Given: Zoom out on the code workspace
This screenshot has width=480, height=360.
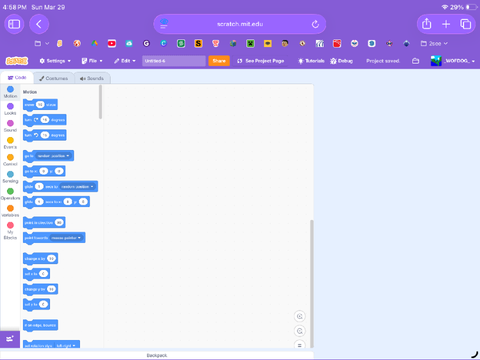Looking at the screenshot, I should point(300,331).
